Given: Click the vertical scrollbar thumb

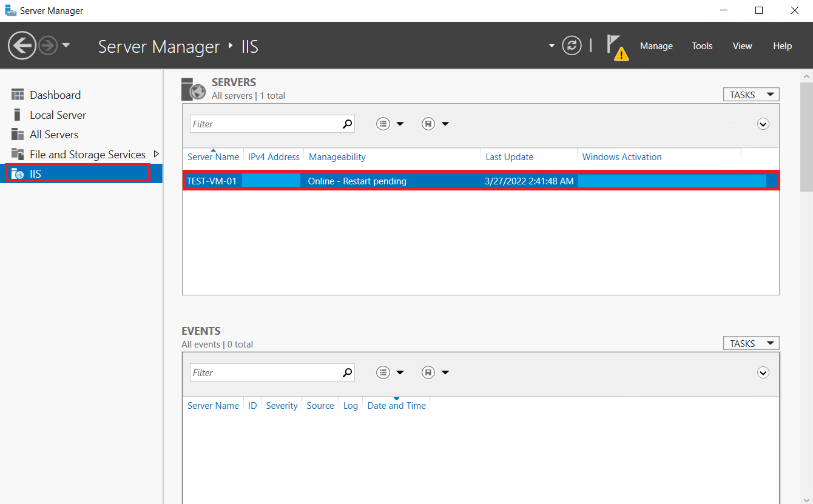Looking at the screenshot, I should (x=806, y=138).
